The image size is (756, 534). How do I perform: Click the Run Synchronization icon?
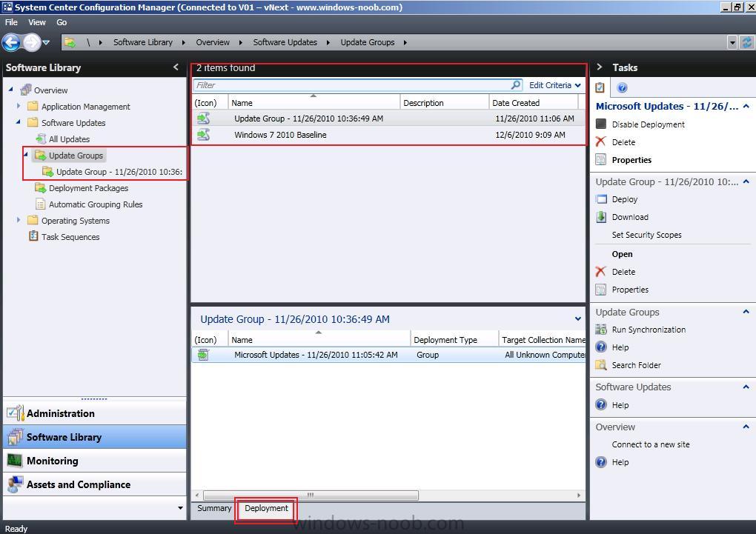601,329
